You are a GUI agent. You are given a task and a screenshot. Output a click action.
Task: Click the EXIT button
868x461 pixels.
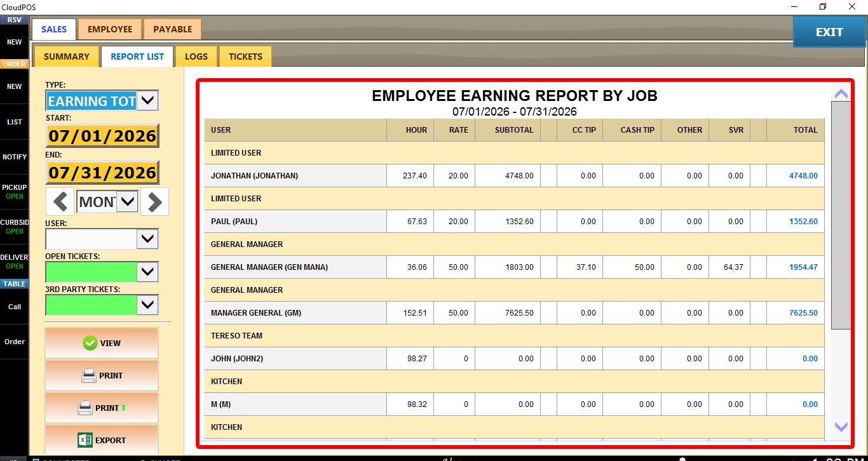pos(829,32)
